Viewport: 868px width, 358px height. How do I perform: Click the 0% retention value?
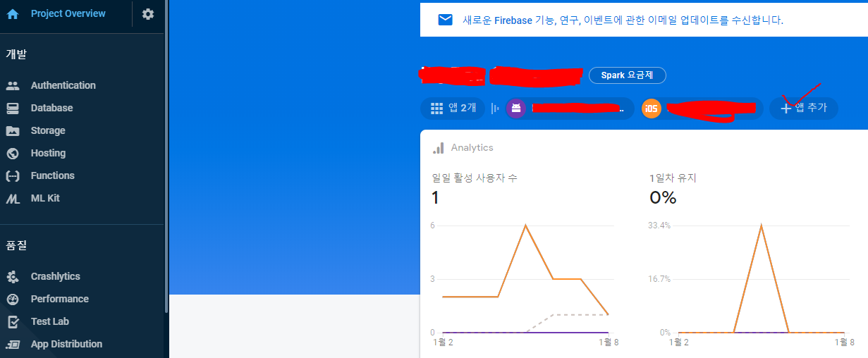click(663, 198)
